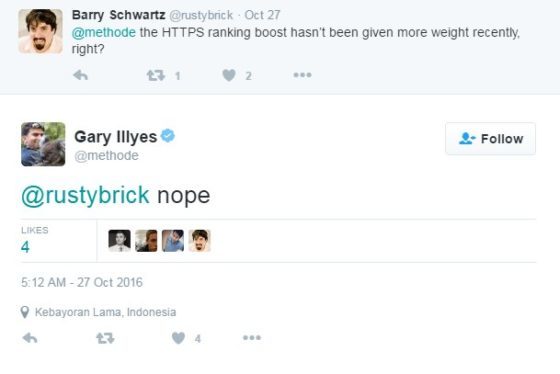View Barry Schwartz's avatar picture
The width and height of the screenshot is (560, 374).
click(40, 31)
